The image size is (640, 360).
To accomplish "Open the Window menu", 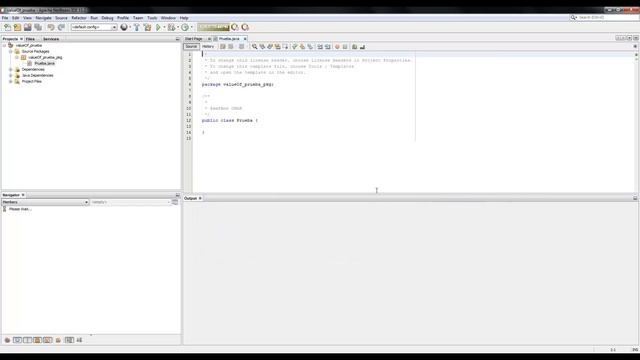I will click(x=168, y=18).
